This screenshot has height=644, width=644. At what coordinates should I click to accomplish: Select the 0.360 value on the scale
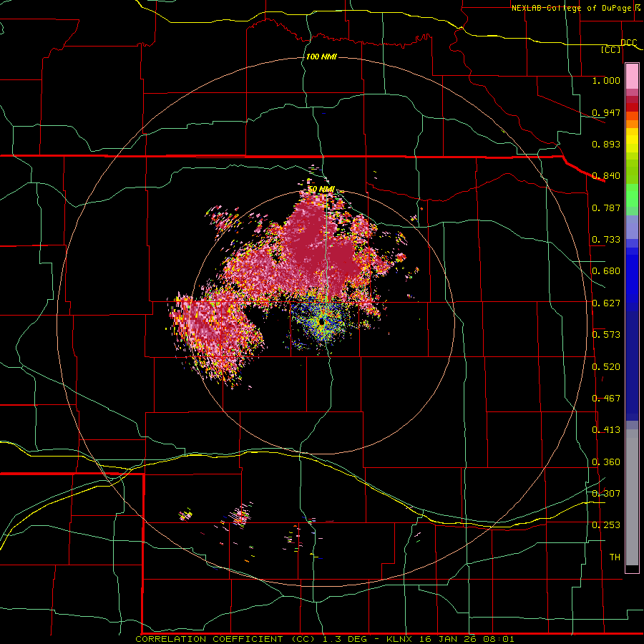pos(606,462)
